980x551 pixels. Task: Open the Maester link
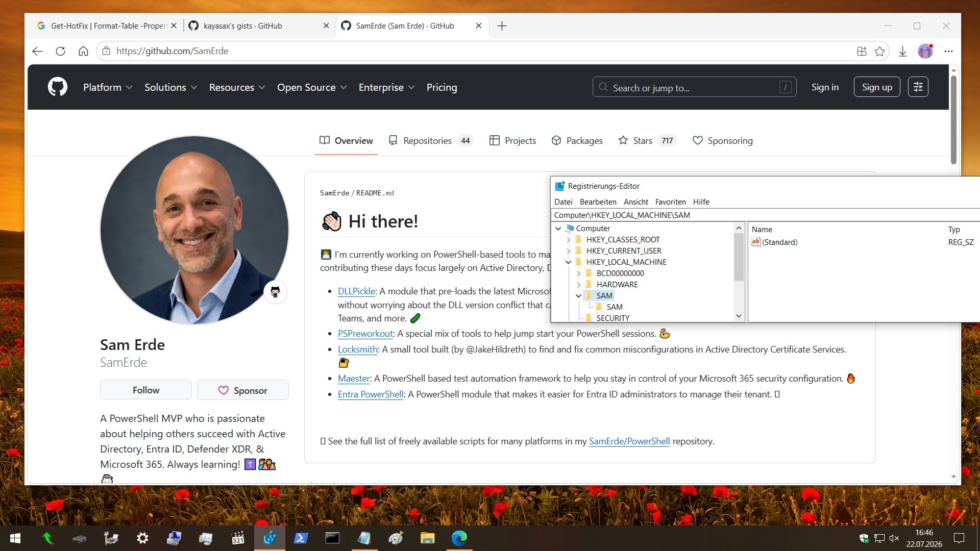pyautogui.click(x=354, y=379)
